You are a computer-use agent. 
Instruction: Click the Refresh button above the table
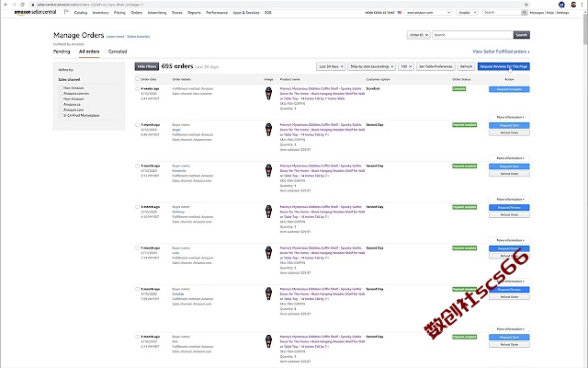coord(466,66)
